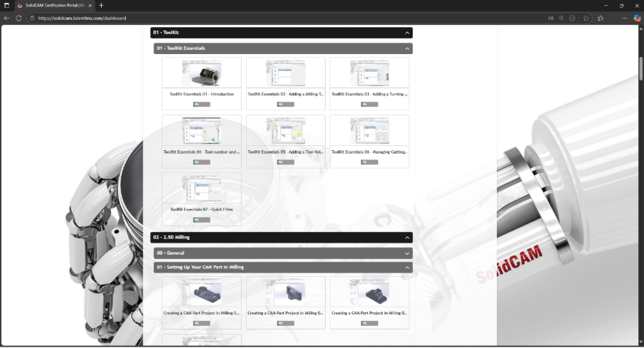This screenshot has width=644, height=348.
Task: Click the ToolKit Essentials 03 thumbnail image
Action: point(369,73)
